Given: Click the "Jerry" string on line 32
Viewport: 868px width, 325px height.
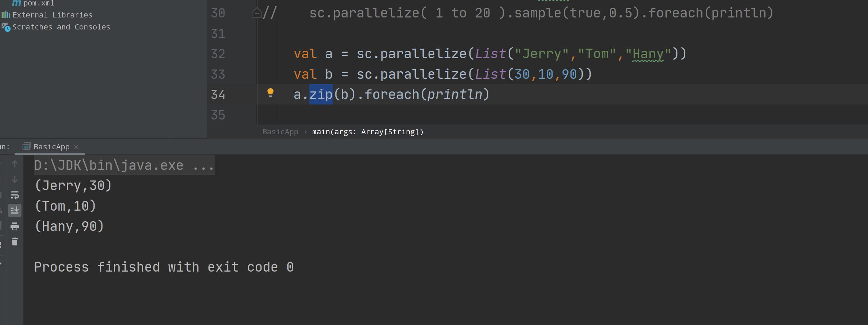Looking at the screenshot, I should (542, 54).
